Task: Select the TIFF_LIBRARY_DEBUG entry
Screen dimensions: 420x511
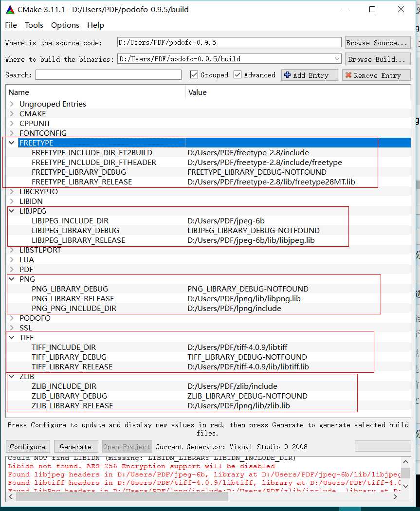Action: (69, 357)
